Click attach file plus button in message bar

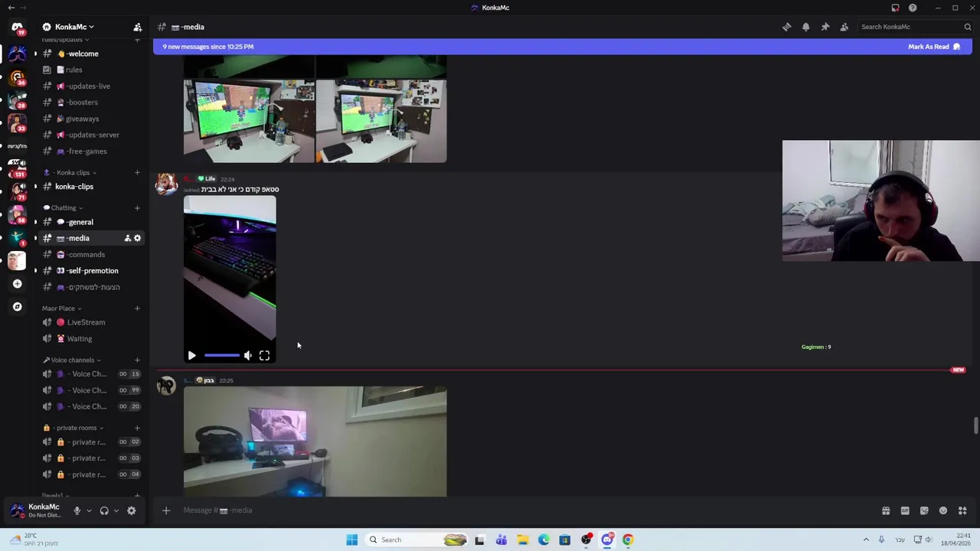pos(166,510)
